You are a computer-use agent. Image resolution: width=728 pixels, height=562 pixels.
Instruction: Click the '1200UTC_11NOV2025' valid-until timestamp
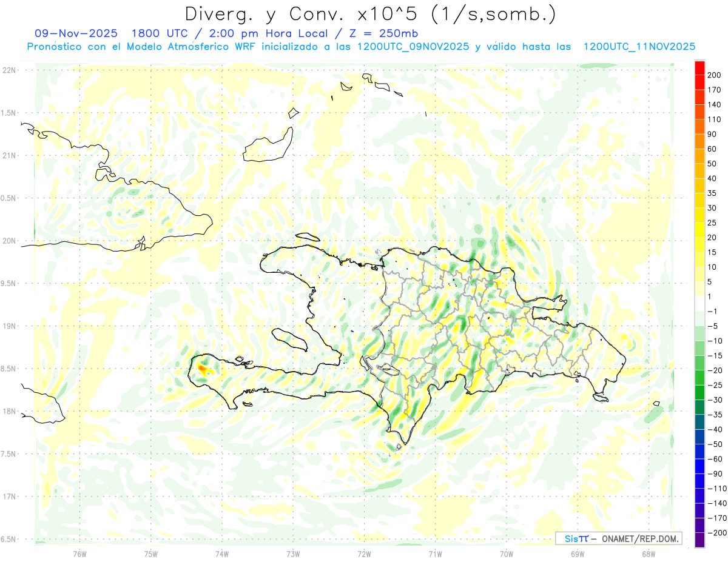639,47
